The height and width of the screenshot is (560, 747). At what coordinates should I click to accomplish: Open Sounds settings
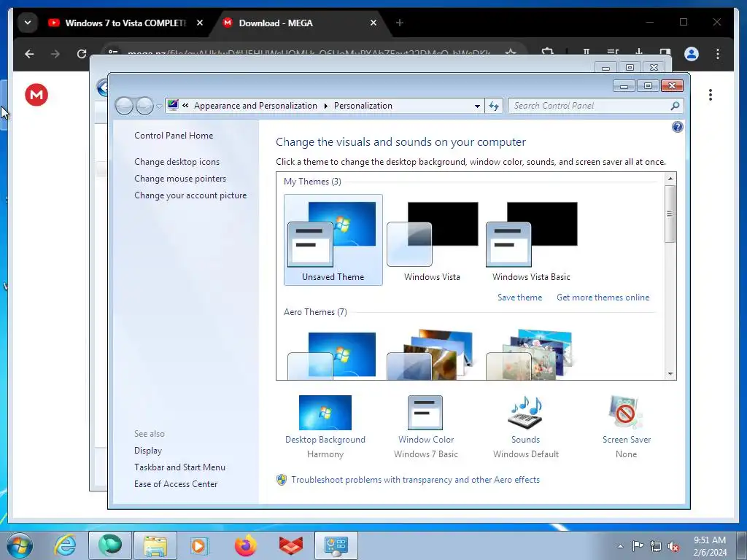[x=525, y=426]
